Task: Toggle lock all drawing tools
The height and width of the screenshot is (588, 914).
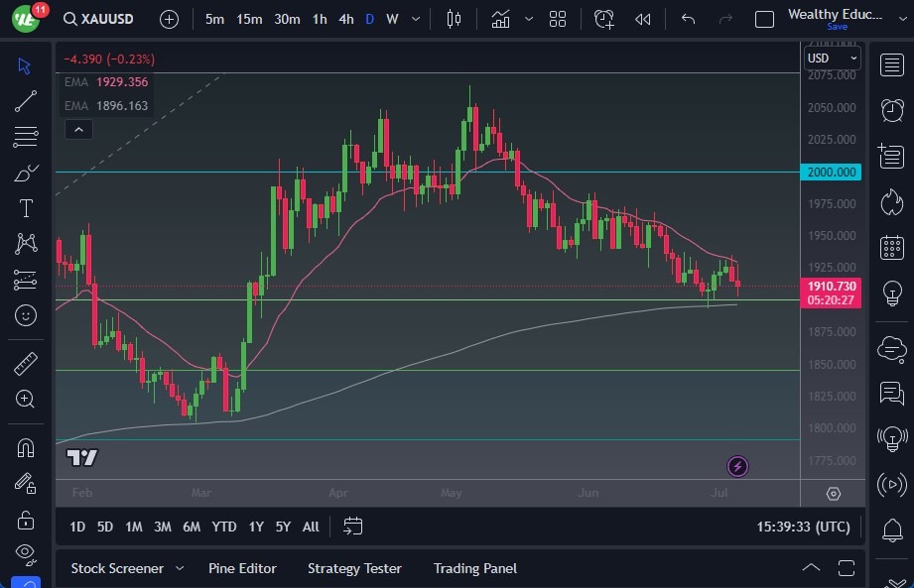Action: 26,520
